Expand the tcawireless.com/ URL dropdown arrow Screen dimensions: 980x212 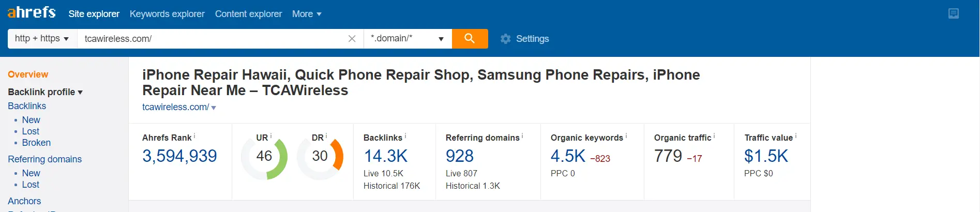click(x=214, y=108)
